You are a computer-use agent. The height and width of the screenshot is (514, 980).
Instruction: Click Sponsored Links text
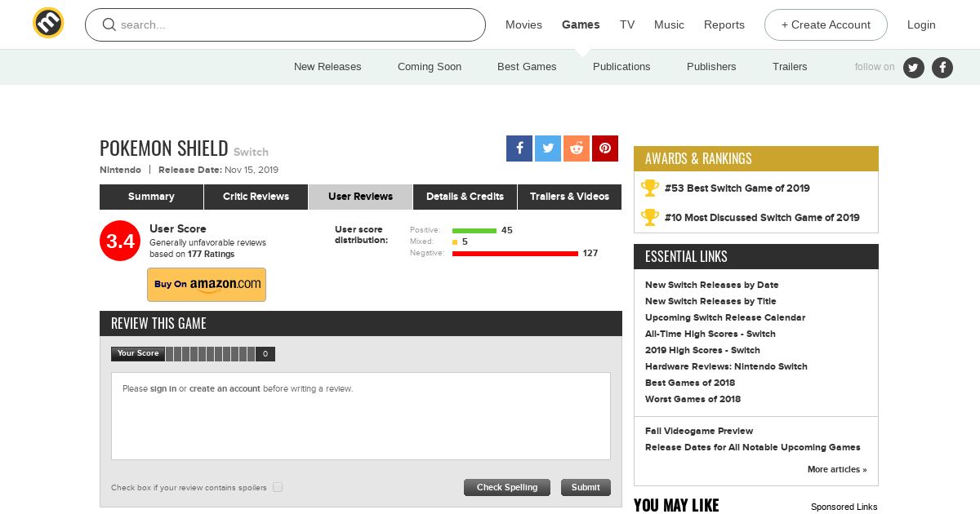pyautogui.click(x=844, y=507)
